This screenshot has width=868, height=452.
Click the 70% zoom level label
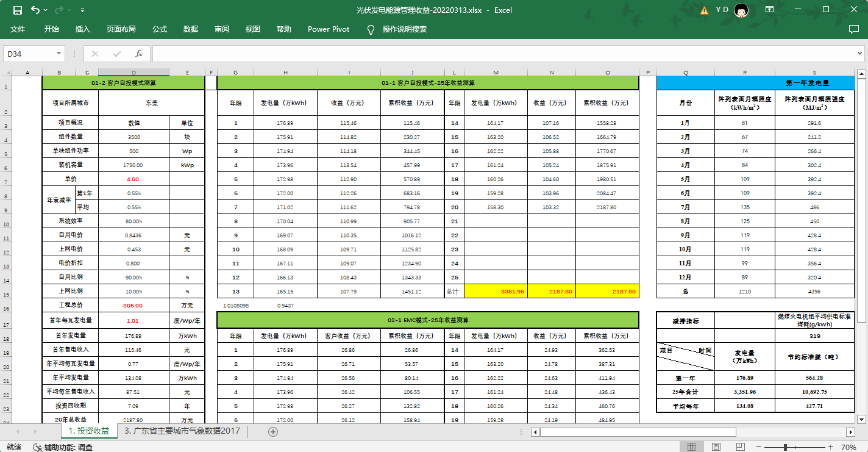click(x=848, y=447)
